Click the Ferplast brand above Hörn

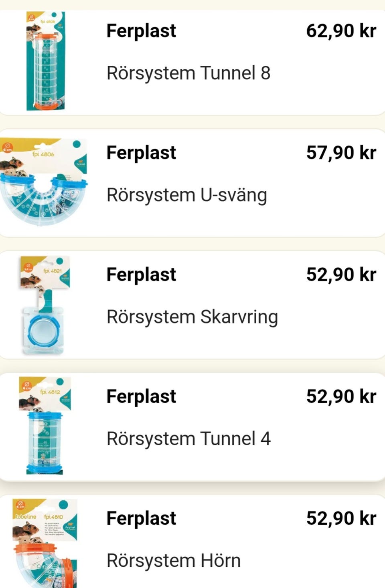[x=141, y=519]
